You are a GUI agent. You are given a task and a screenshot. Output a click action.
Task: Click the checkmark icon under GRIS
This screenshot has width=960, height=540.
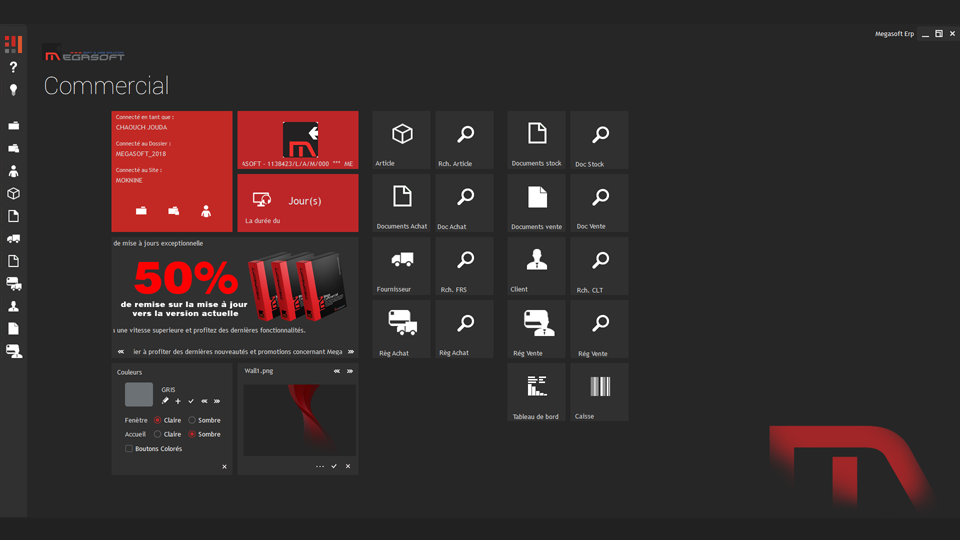point(191,401)
